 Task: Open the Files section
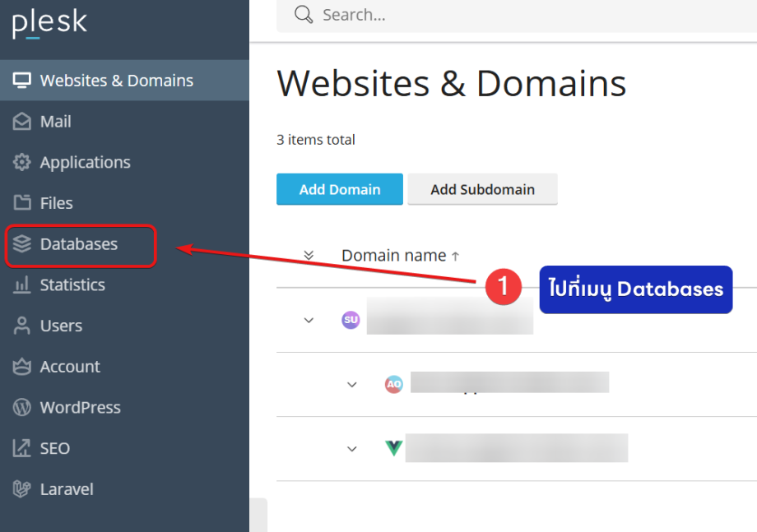124,203
